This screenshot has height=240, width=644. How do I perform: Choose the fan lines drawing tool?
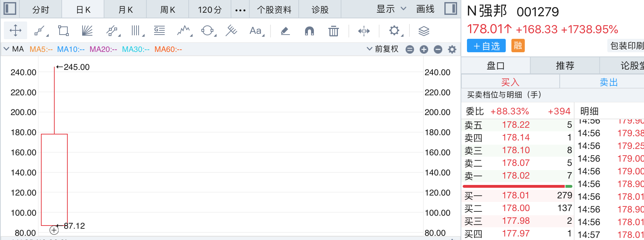(87, 31)
